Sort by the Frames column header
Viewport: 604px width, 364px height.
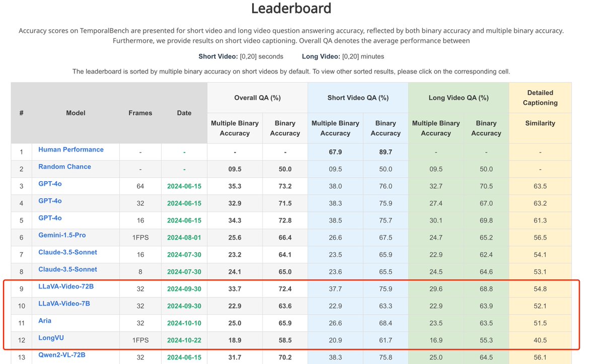(x=140, y=113)
